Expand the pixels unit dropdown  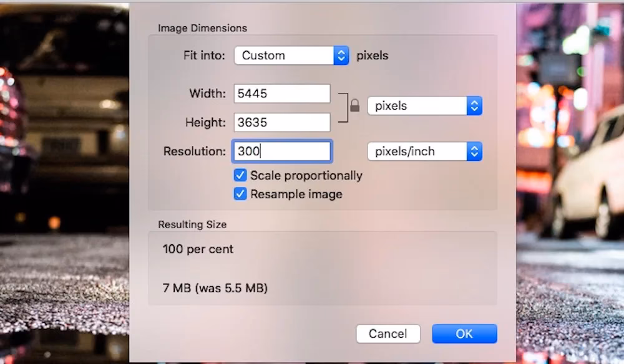click(x=424, y=106)
